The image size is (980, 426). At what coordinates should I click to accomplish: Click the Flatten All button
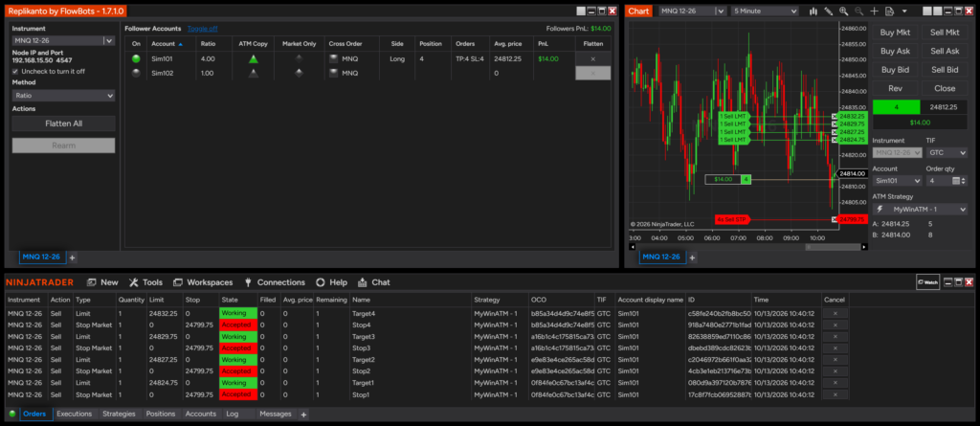click(63, 123)
